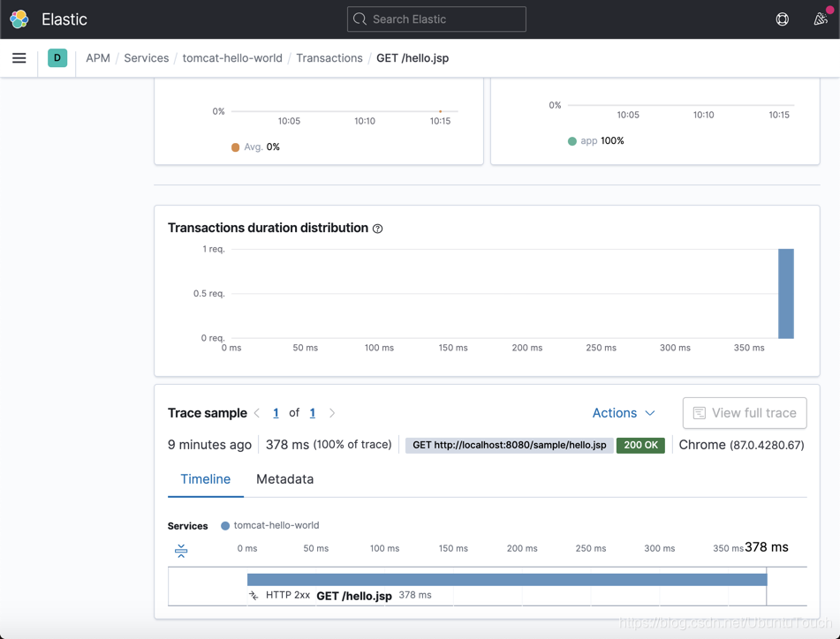Click the tomcat-hello-world service legend dot
Viewport: 840px width, 639px height.
(x=225, y=525)
